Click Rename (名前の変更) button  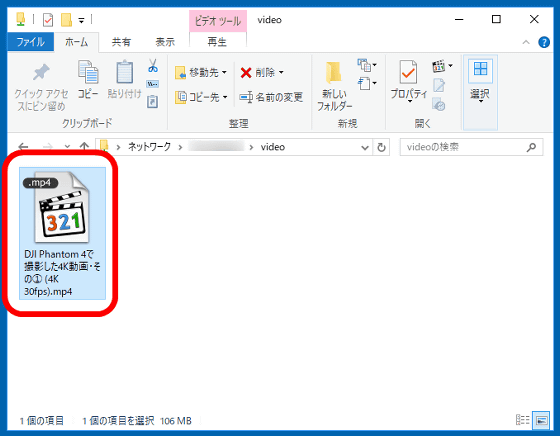click(271, 97)
